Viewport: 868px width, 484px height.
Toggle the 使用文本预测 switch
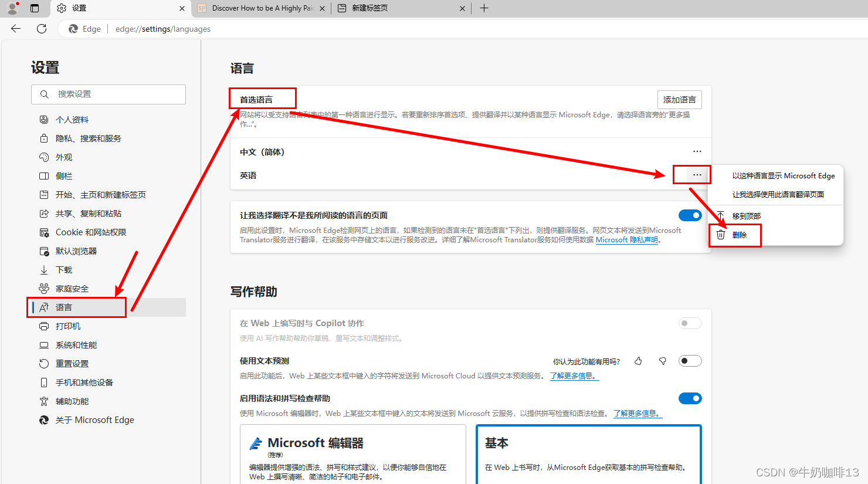click(x=690, y=361)
